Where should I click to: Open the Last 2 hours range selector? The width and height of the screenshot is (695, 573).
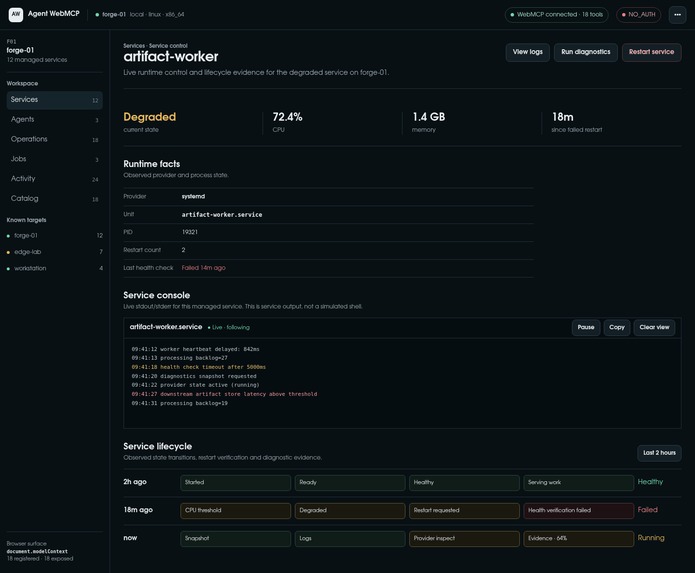coord(659,453)
